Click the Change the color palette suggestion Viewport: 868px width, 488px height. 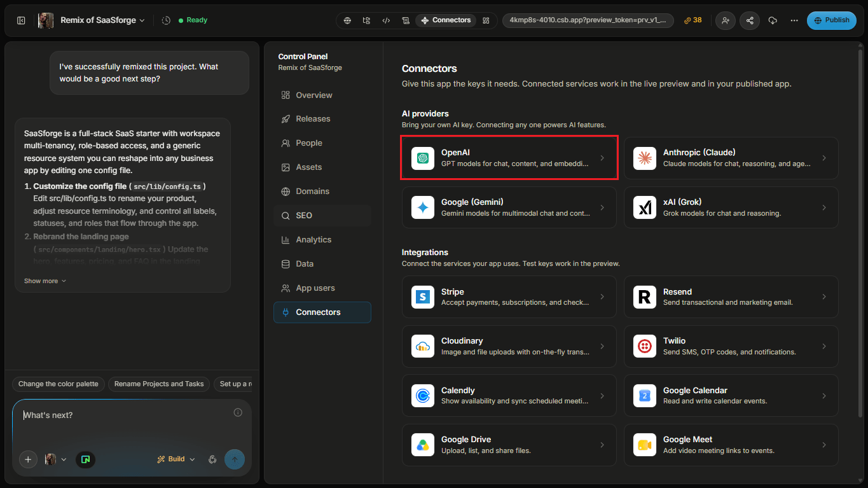tap(59, 384)
